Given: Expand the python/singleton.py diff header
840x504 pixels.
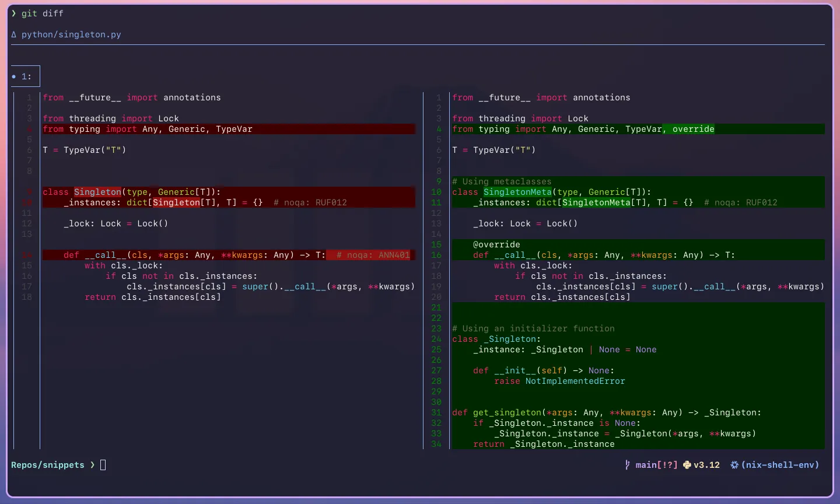Looking at the screenshot, I should tap(70, 34).
